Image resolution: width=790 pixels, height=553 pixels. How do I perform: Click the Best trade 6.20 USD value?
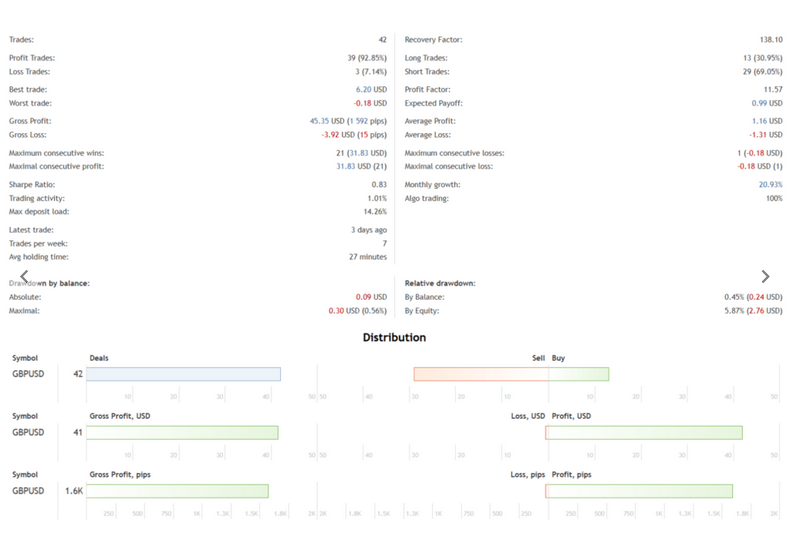(371, 89)
